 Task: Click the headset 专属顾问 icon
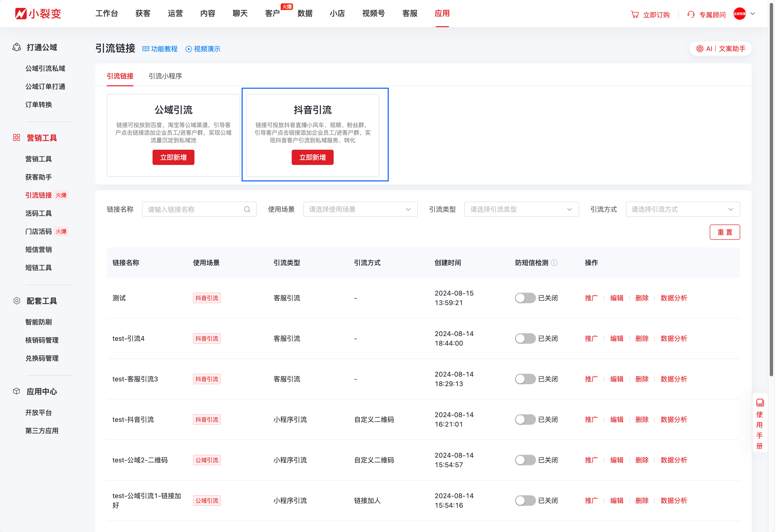pos(691,15)
